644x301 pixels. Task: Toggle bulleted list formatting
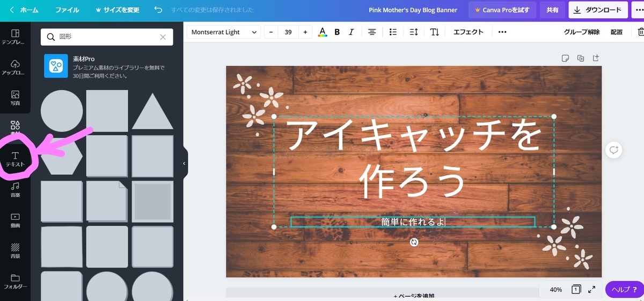point(393,32)
